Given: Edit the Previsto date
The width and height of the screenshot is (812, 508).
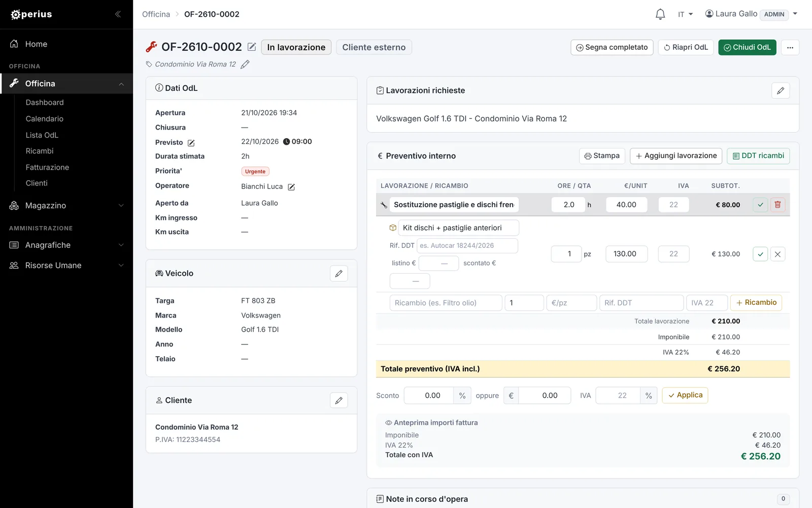Looking at the screenshot, I should (191, 143).
